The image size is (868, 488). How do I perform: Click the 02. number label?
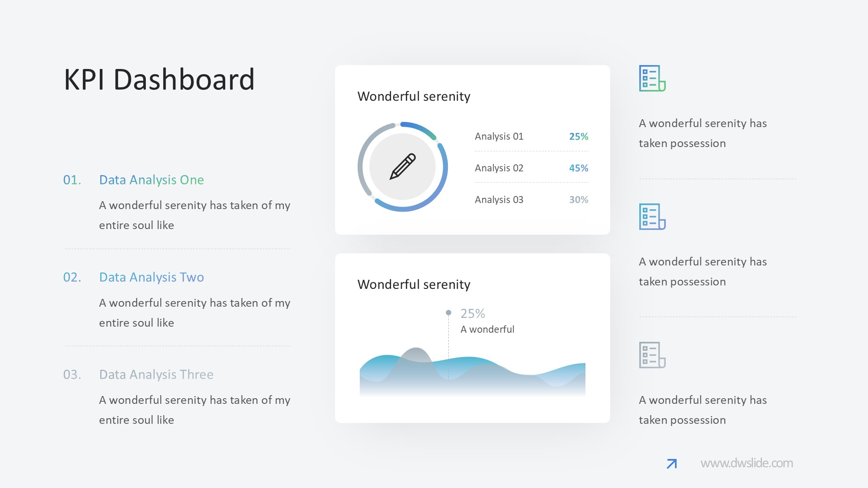tap(72, 277)
